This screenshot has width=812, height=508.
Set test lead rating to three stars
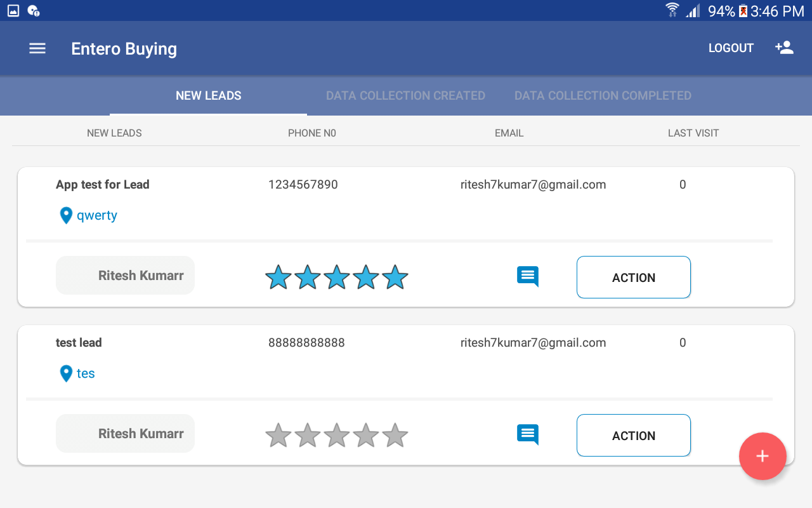coord(337,436)
